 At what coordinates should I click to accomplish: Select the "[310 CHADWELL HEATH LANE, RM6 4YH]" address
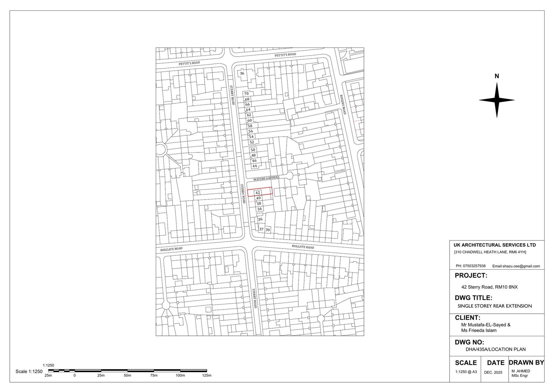(490, 252)
